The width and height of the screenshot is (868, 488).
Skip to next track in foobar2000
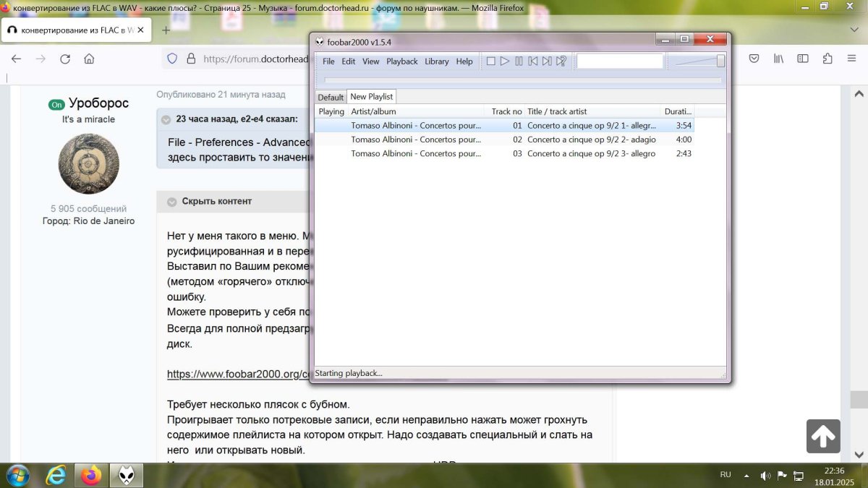pos(547,61)
